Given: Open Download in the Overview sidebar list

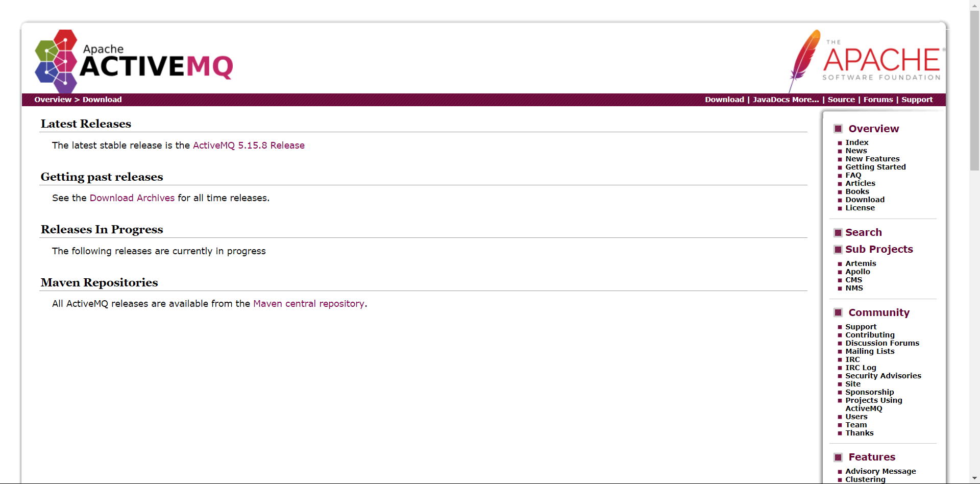Looking at the screenshot, I should pos(865,200).
